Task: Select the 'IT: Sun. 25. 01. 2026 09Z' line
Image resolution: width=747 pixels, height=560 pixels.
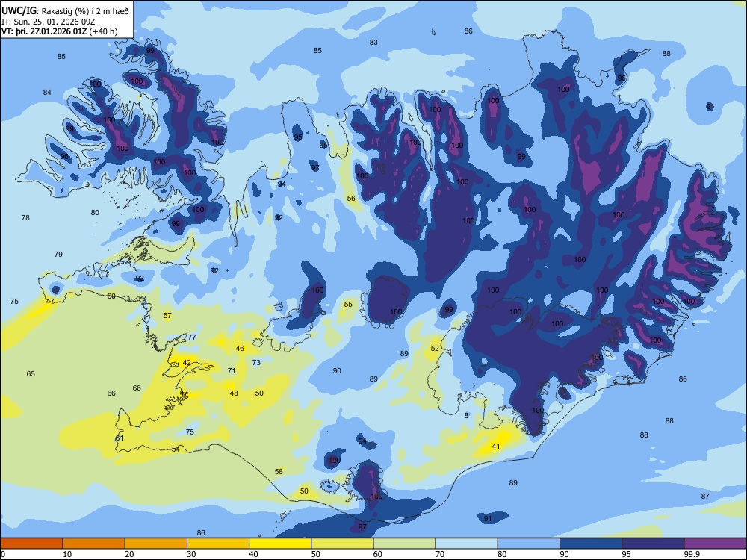Action: [48, 22]
